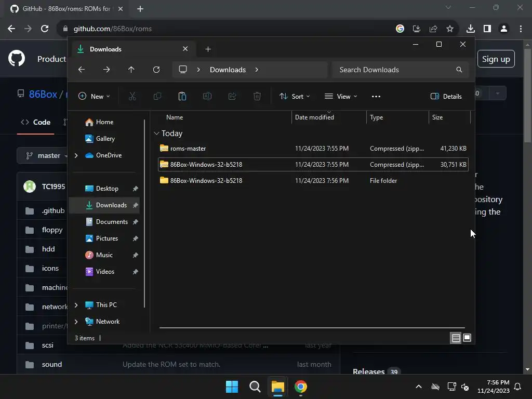
Task: Open the See more three-dots menu
Action: 376,96
